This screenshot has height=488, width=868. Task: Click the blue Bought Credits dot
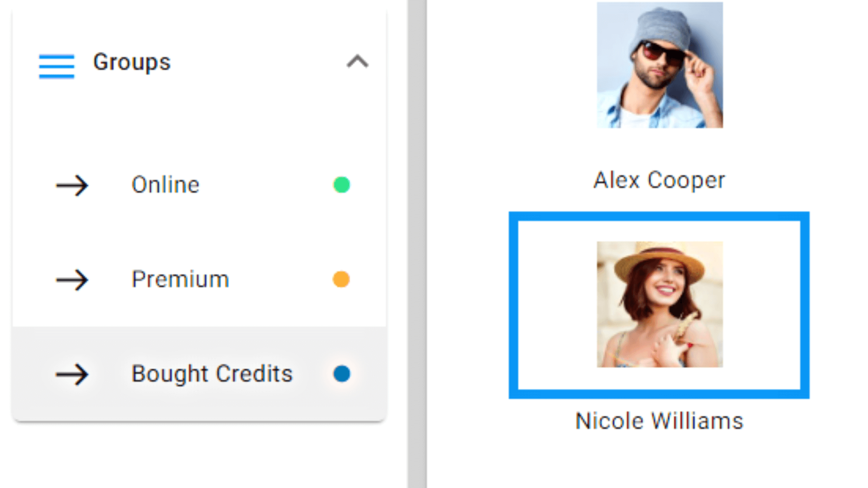(x=341, y=374)
